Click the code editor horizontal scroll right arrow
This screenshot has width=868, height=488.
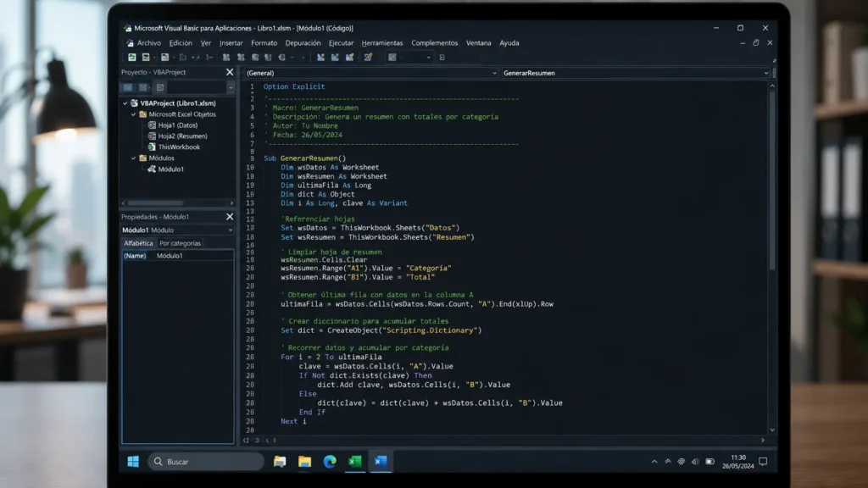click(x=763, y=441)
